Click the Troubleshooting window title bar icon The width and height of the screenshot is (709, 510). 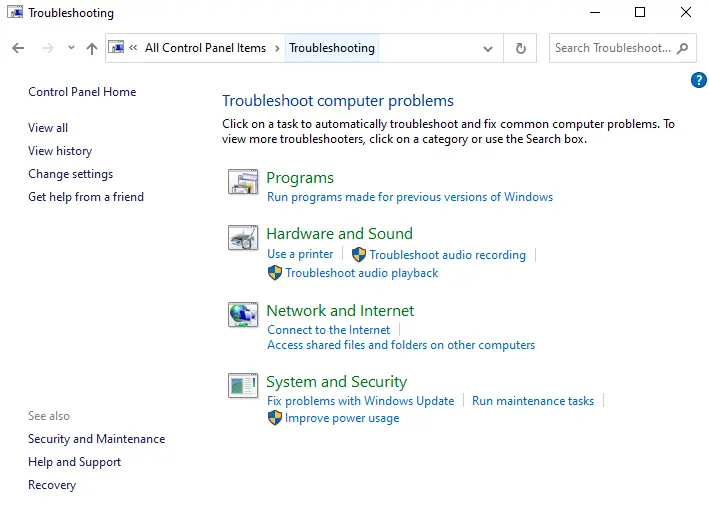[x=15, y=12]
